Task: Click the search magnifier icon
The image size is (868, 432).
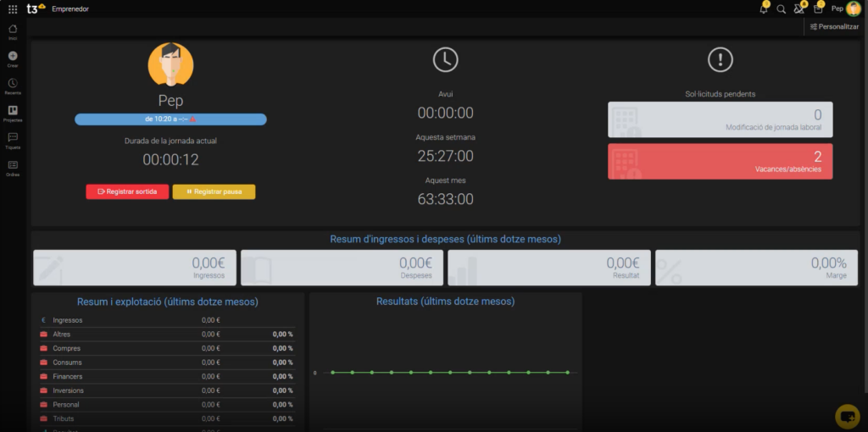Action: tap(782, 9)
